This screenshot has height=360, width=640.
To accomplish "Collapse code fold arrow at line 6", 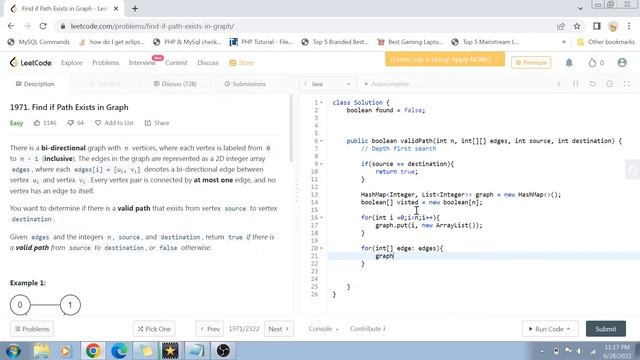I will coord(321,141).
